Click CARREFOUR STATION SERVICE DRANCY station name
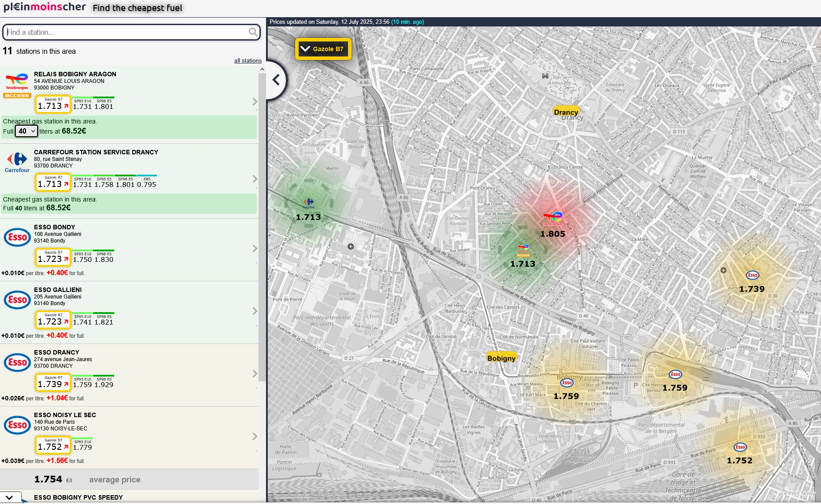Screen dimensions: 821x504 [96, 152]
